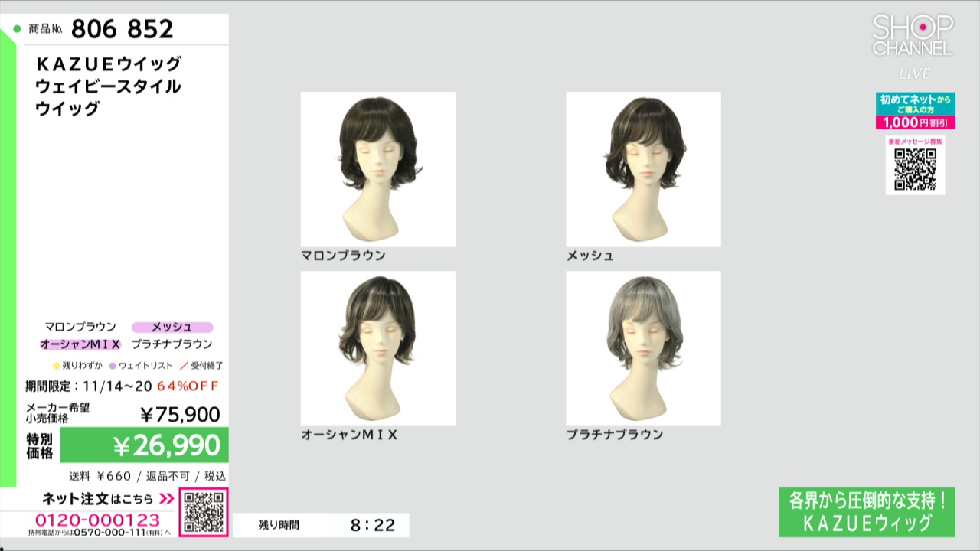
Task: Click the green ¥26,990 special price box
Action: (144, 445)
